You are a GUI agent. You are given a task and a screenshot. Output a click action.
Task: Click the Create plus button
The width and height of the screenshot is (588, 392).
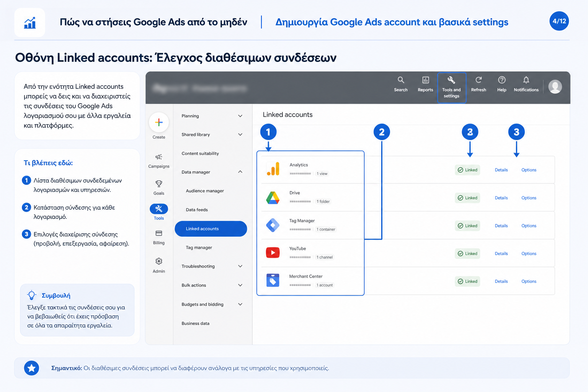159,122
